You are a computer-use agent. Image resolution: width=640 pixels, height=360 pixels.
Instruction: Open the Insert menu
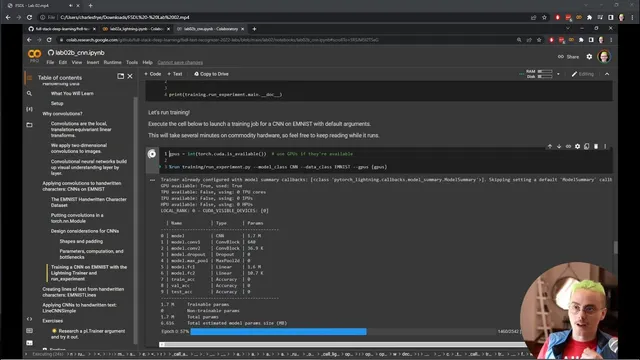pos(93,62)
